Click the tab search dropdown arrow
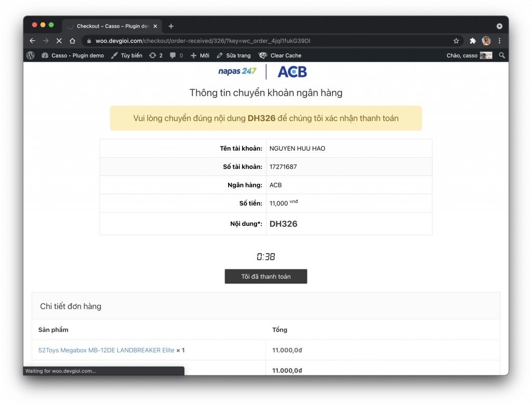 (499, 26)
